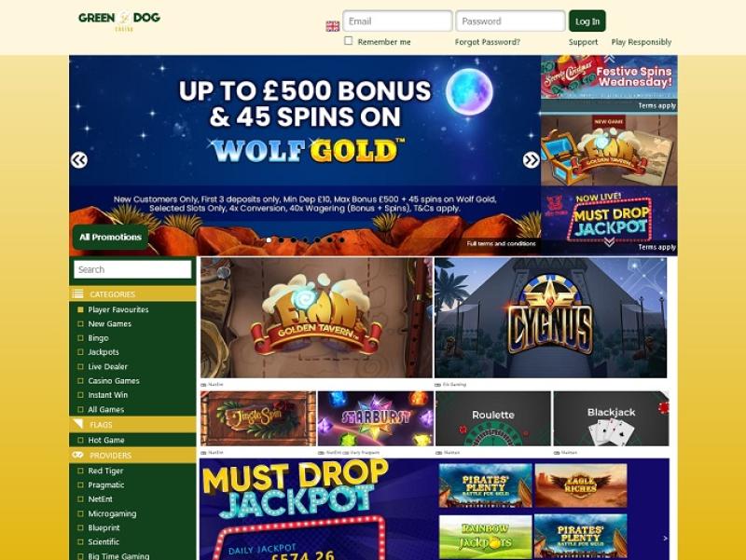The image size is (746, 560).
Task: Toggle the Hot Game flag checkbox
Action: (80, 440)
